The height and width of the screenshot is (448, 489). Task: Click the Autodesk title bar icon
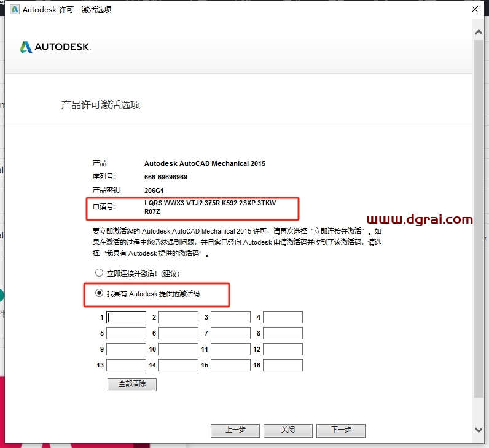(15, 10)
